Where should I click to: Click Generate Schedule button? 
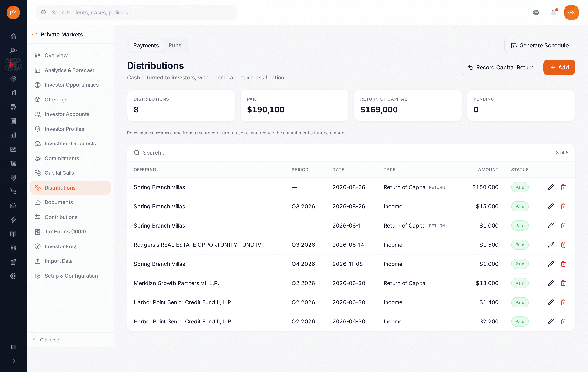[x=540, y=45]
